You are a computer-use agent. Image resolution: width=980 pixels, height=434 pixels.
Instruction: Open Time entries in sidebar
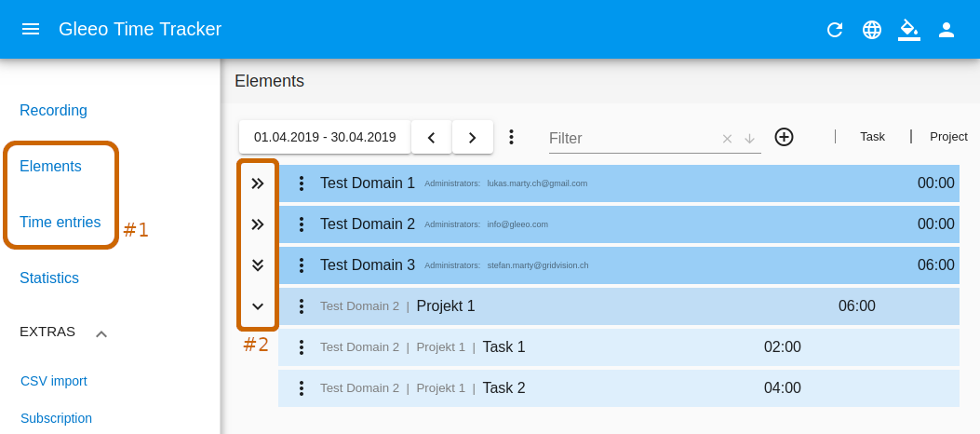60,222
